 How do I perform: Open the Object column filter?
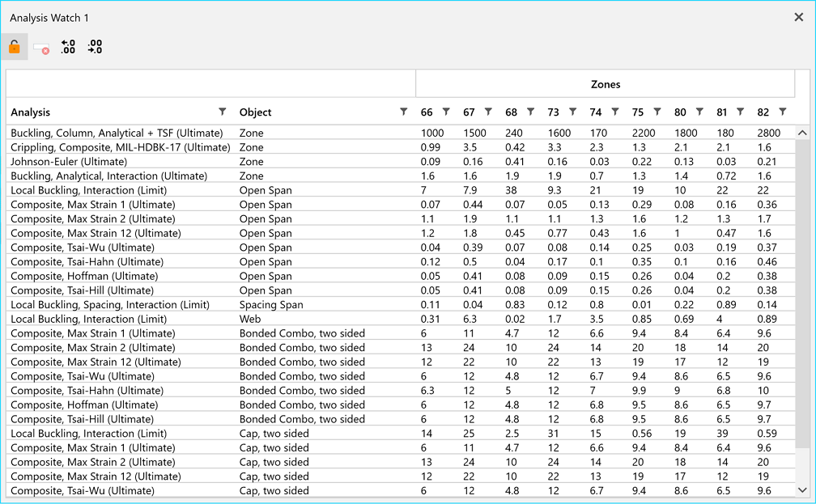click(x=403, y=112)
